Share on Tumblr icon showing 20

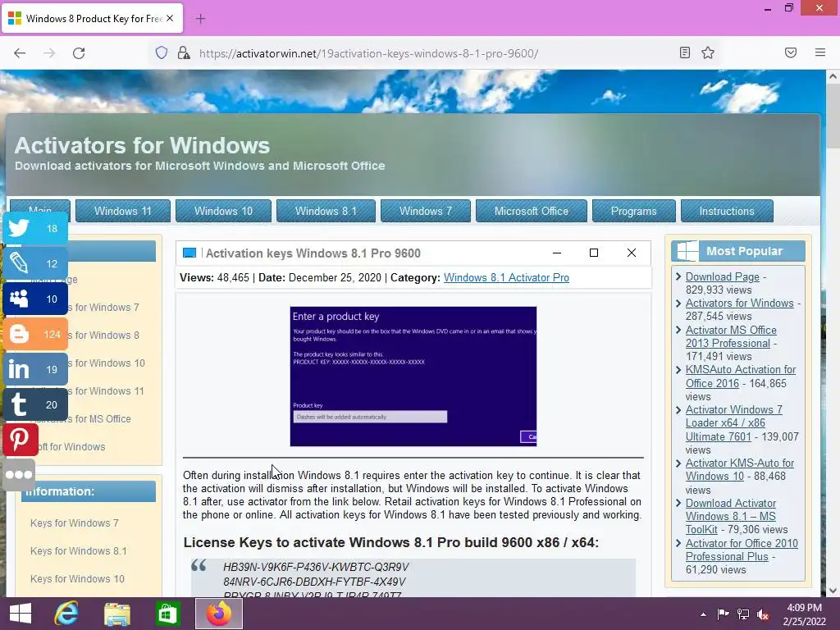click(x=35, y=404)
